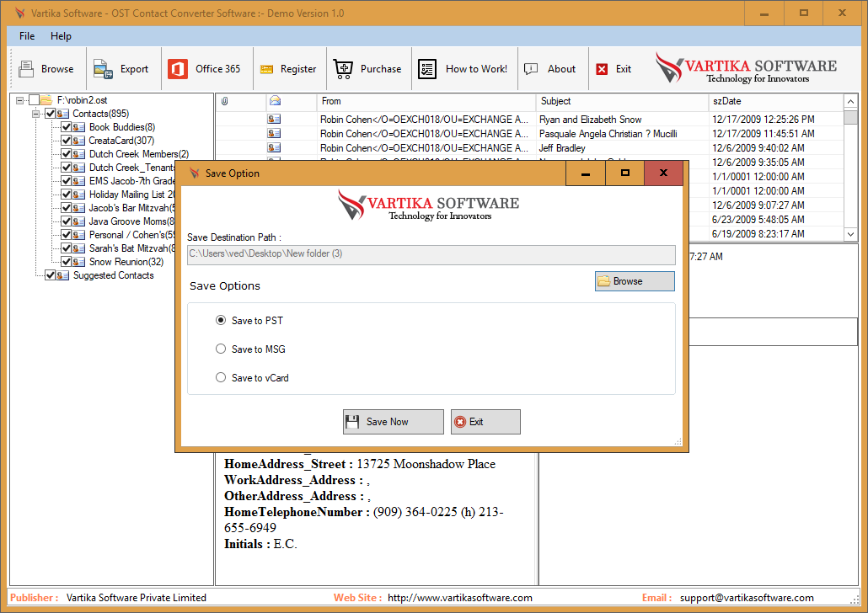
Task: Open the Office 365 logo icon
Action: coord(178,69)
